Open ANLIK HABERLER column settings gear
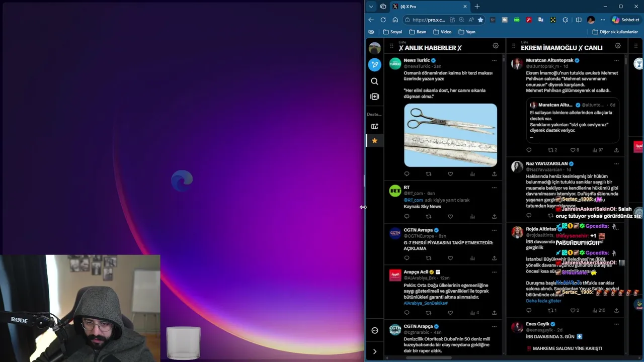The width and height of the screenshot is (644, 362). point(496,46)
